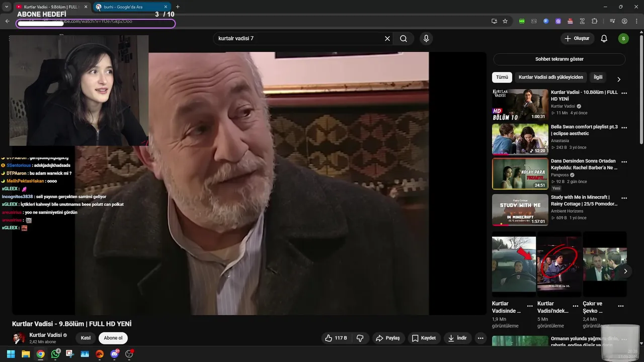This screenshot has width=644, height=362.
Task: Open options menu for the Kurtlar Vadisinde short
Action: [530, 306]
